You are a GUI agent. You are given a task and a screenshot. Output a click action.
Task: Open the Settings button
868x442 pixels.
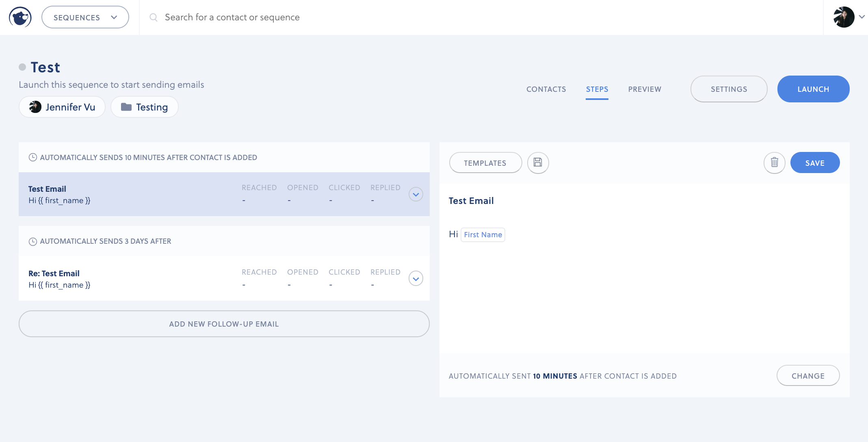tap(729, 89)
